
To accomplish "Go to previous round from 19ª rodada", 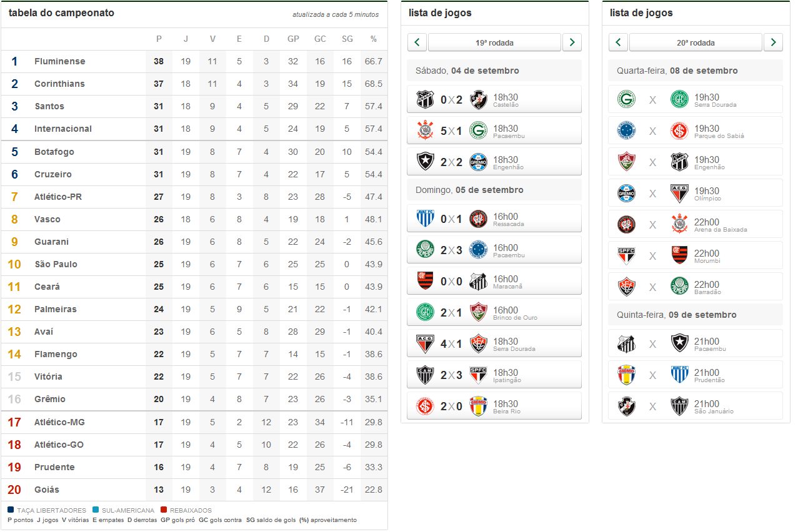I will (x=417, y=42).
